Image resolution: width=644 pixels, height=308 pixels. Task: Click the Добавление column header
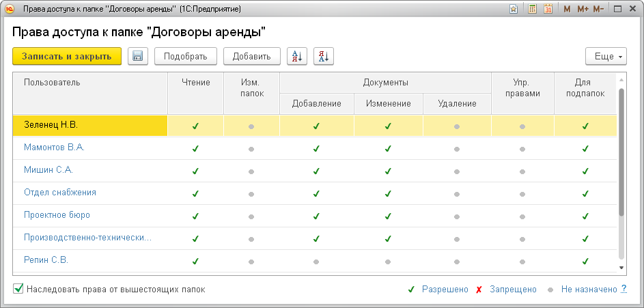[x=316, y=104]
